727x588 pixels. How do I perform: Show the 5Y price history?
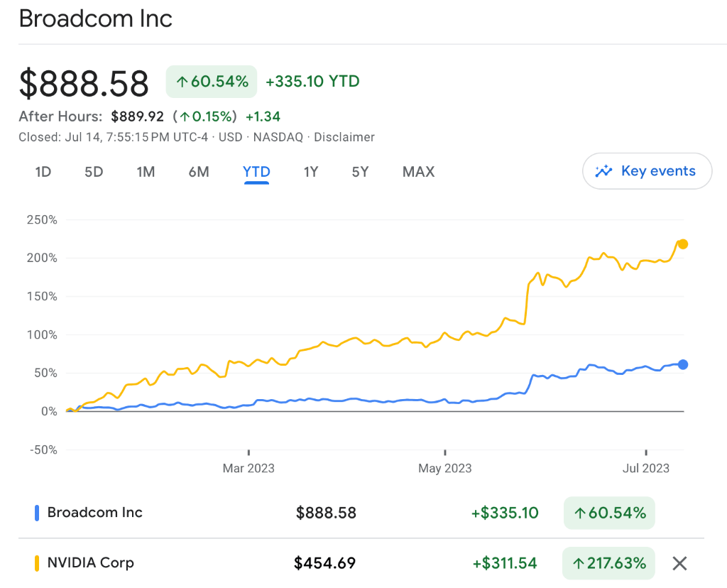(361, 172)
